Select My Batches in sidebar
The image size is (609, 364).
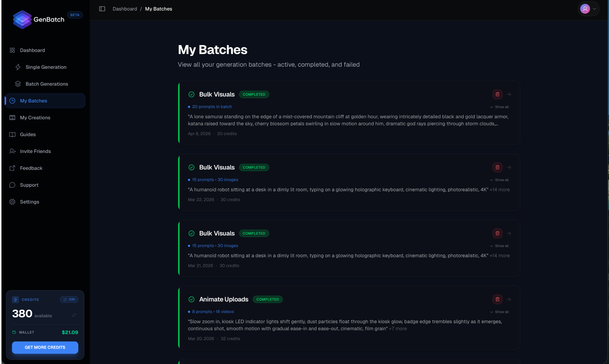[45, 101]
